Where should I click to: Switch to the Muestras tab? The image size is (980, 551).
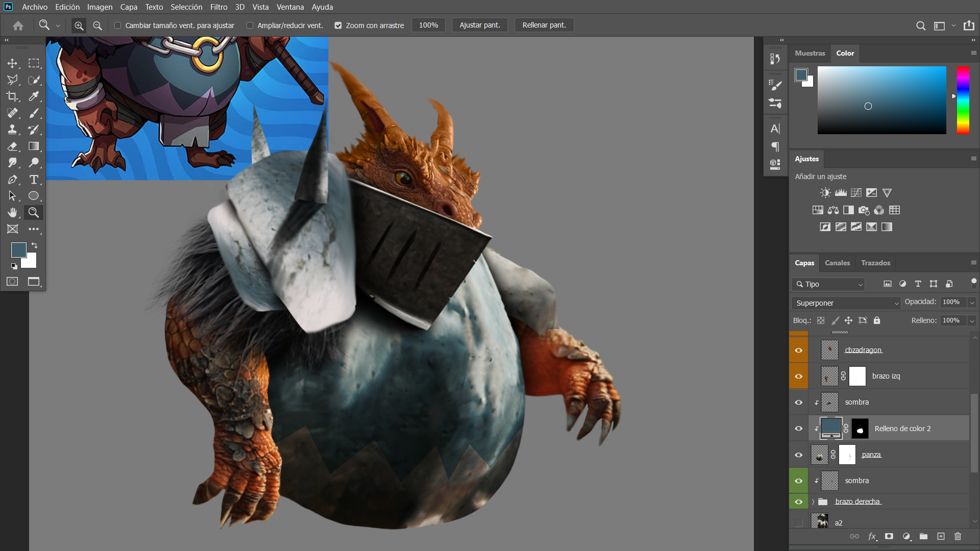(810, 53)
